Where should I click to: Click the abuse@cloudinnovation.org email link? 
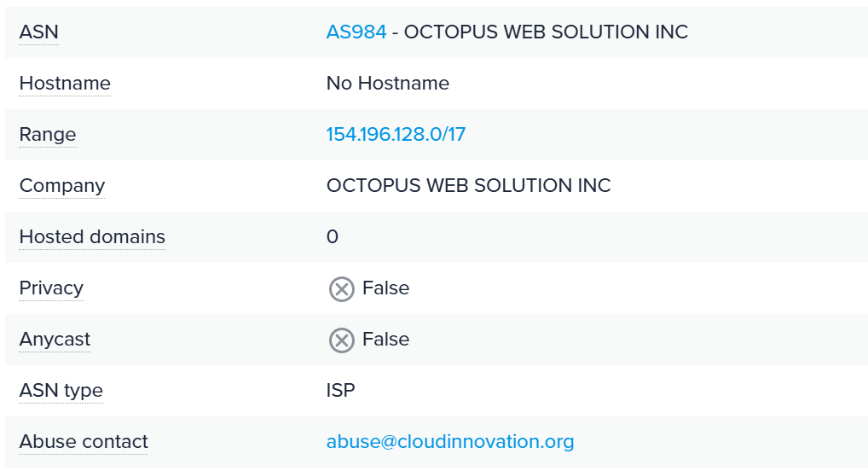pyautogui.click(x=449, y=442)
